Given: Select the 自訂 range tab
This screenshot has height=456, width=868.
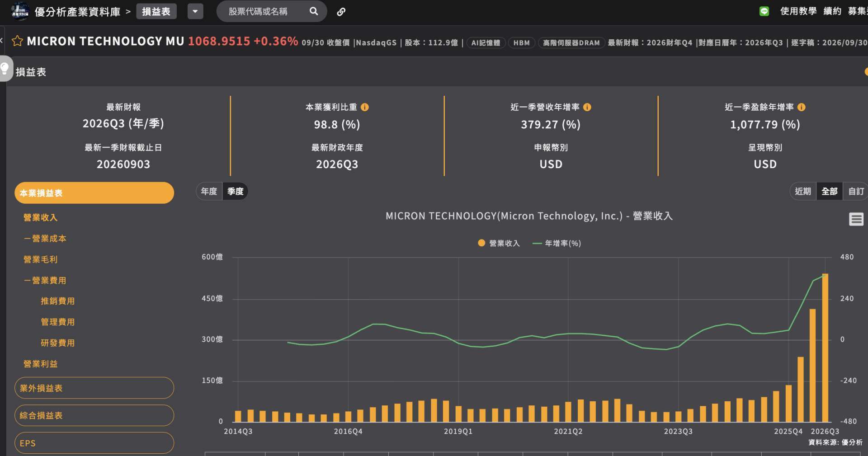Looking at the screenshot, I should click(856, 191).
